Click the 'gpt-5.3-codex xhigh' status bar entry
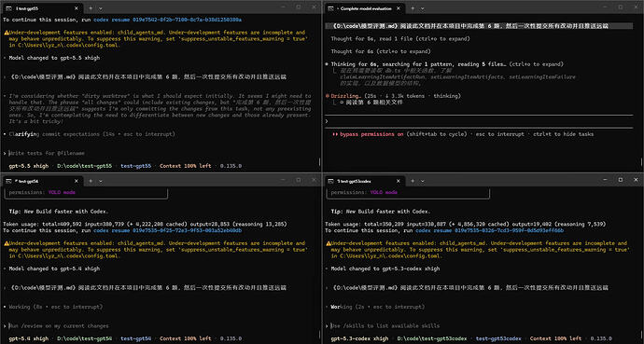 (359, 338)
